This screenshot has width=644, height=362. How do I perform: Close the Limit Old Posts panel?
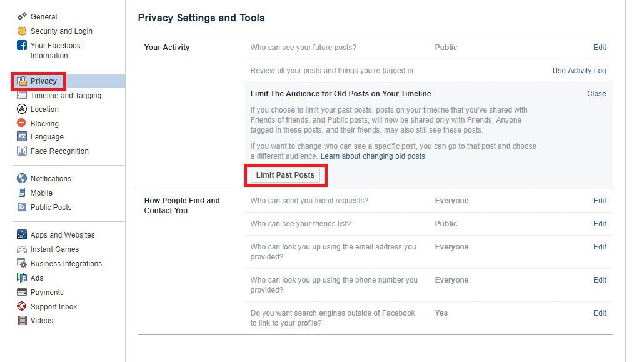tap(596, 94)
